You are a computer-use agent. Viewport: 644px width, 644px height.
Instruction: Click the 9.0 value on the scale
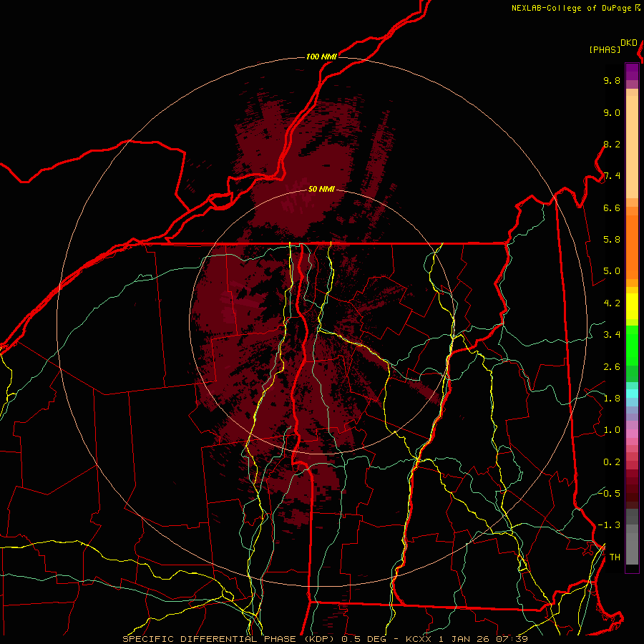612,112
